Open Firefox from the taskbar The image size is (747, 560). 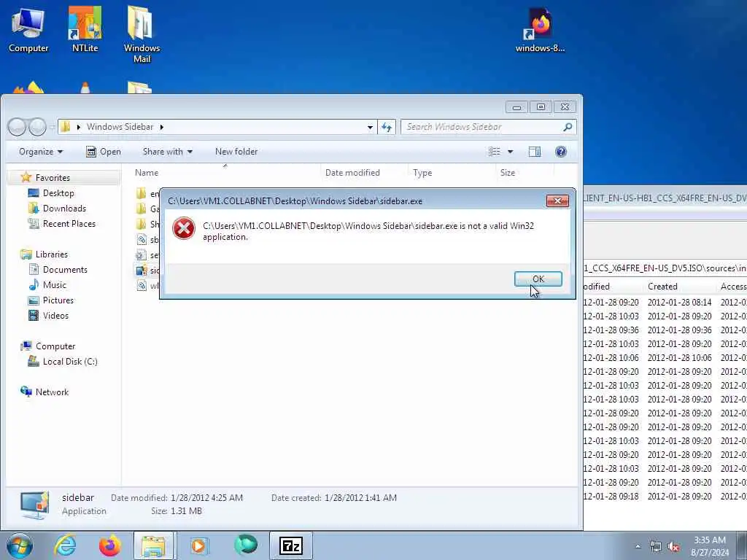[x=109, y=545]
